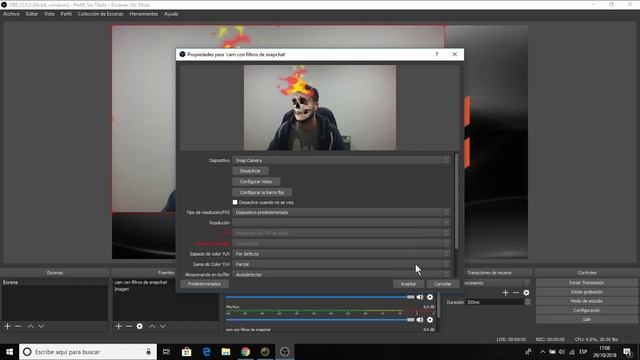Open the Dispositivo dropdown showing Snap Camera

pos(341,160)
